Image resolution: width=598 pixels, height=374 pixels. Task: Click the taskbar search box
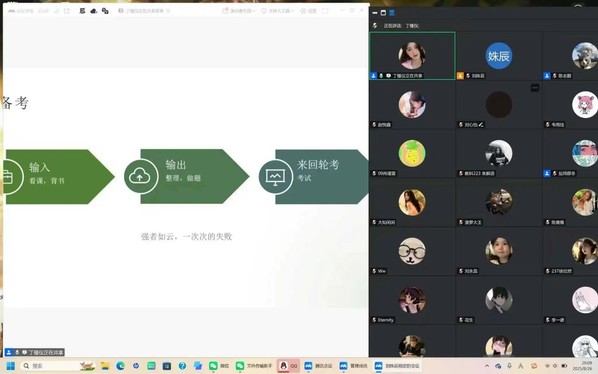coord(57,366)
